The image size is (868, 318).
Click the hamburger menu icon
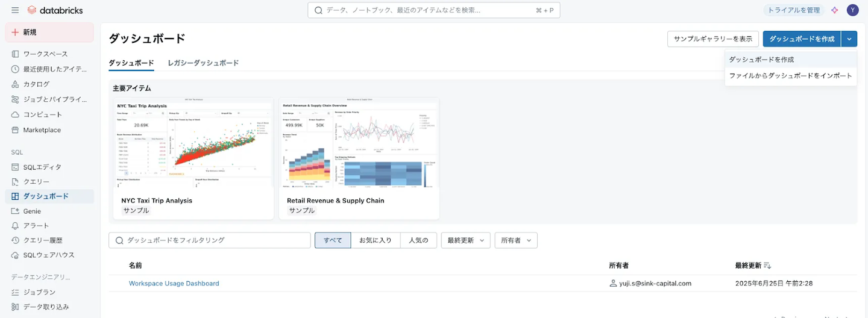15,10
